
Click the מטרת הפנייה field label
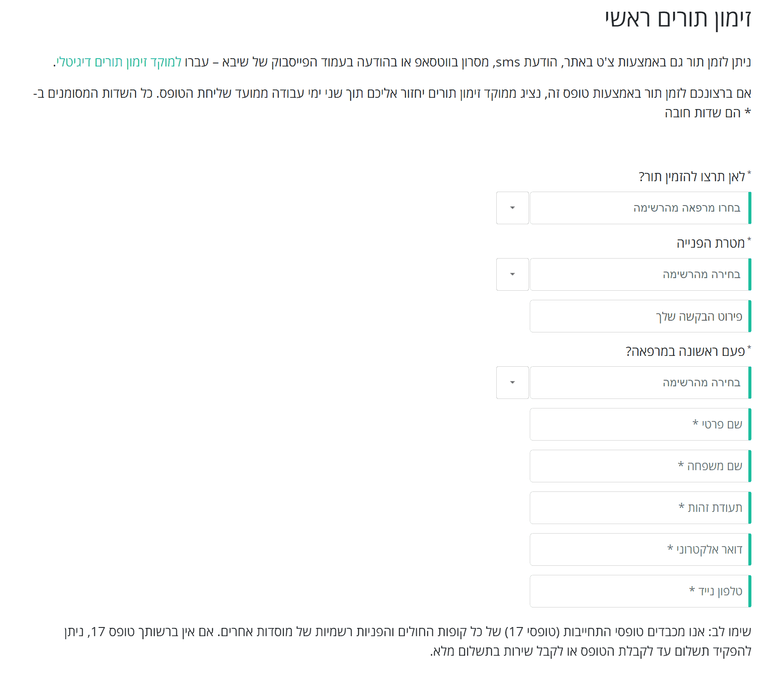click(711, 243)
